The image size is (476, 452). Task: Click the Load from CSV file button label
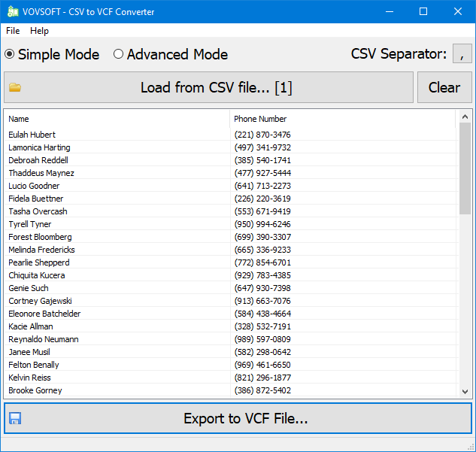tap(216, 87)
